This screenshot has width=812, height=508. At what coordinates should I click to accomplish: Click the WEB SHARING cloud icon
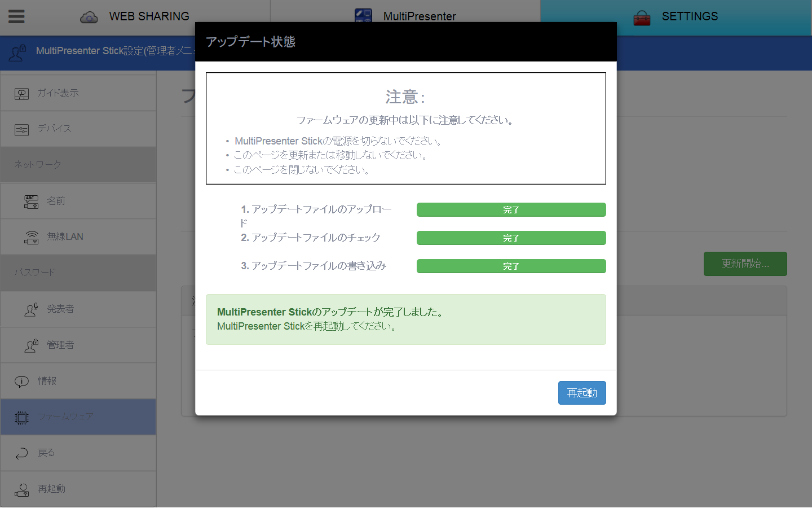[89, 17]
